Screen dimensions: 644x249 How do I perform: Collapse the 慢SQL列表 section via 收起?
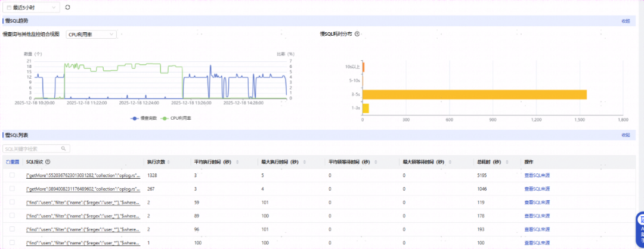626,135
